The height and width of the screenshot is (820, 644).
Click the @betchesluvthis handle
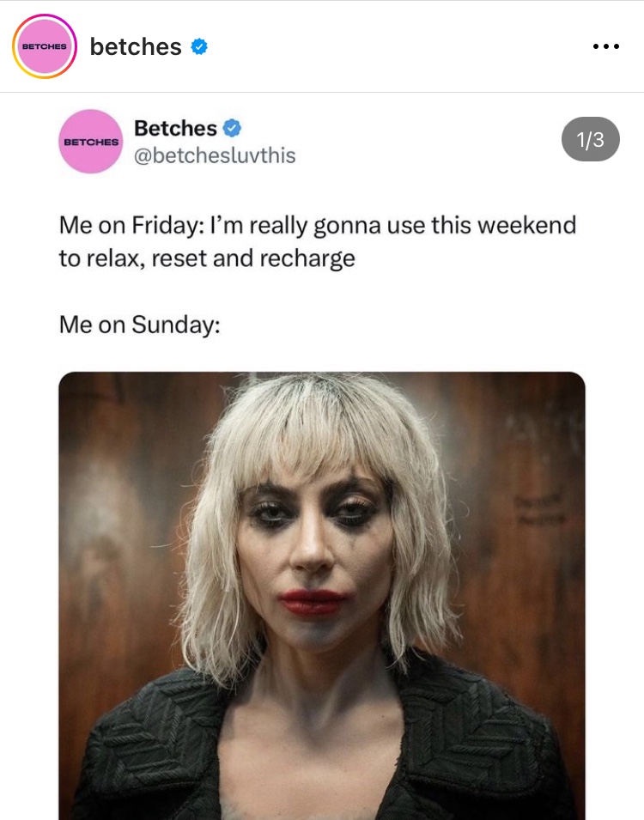coord(215,155)
